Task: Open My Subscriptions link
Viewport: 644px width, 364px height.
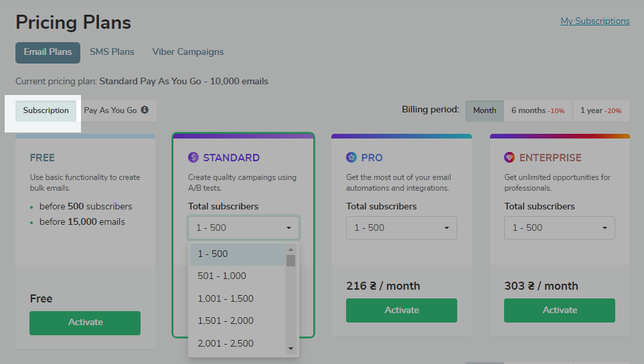Action: (594, 21)
